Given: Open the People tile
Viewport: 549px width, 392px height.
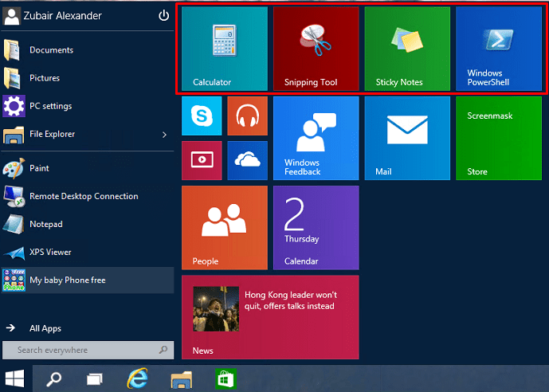Looking at the screenshot, I should [x=225, y=228].
